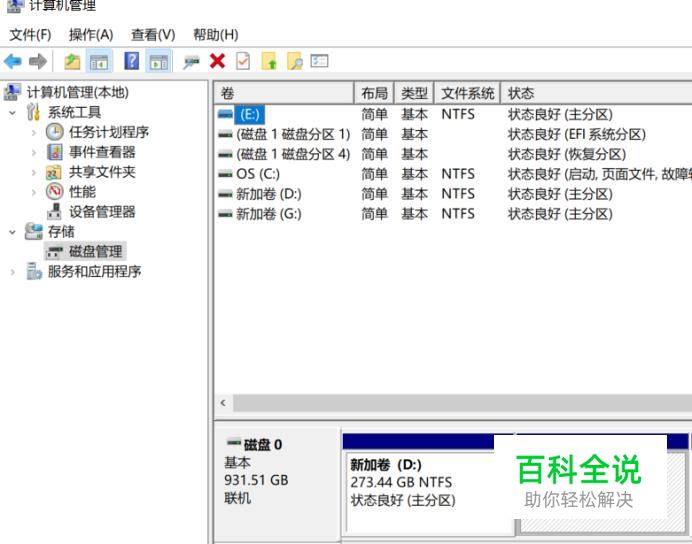Sort by the 卷 column header
The image size is (692, 544).
(x=284, y=93)
